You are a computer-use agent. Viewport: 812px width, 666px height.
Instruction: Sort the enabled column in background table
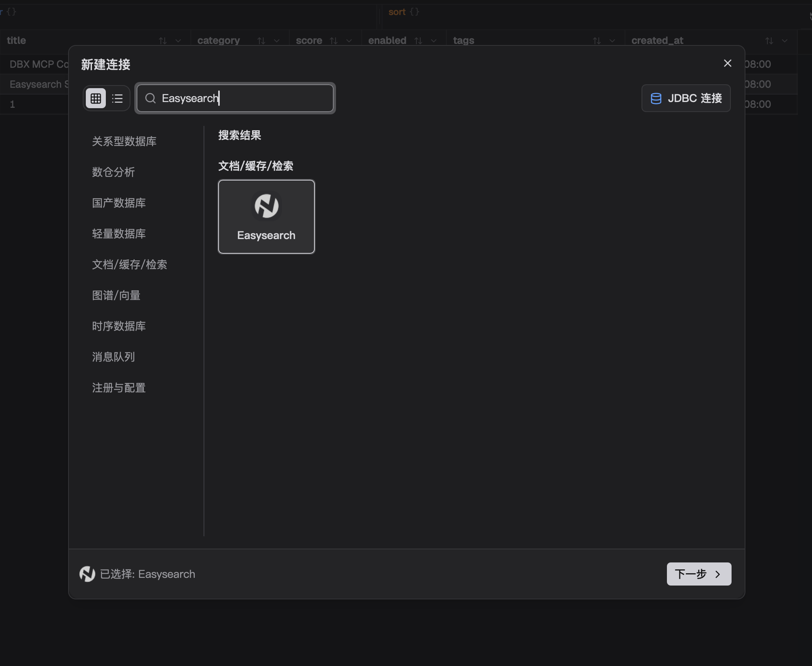coord(418,40)
